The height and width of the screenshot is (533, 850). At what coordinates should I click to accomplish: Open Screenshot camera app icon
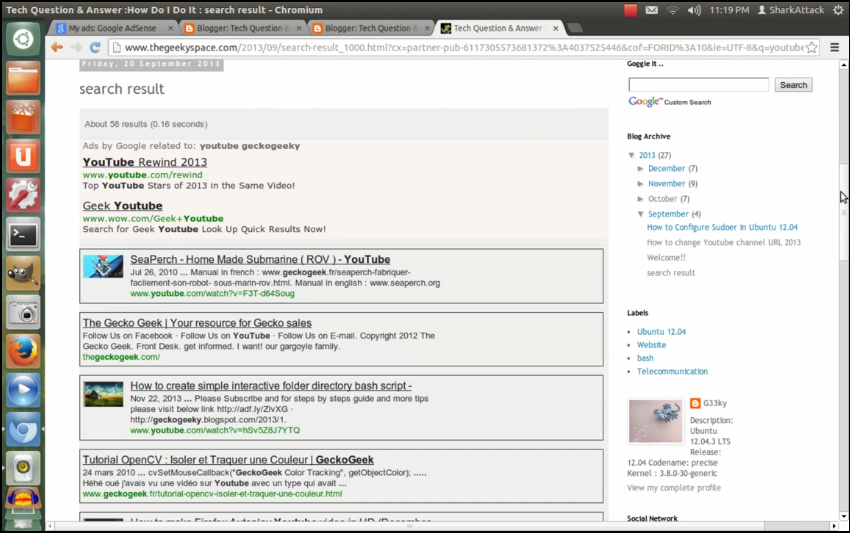coord(23,312)
